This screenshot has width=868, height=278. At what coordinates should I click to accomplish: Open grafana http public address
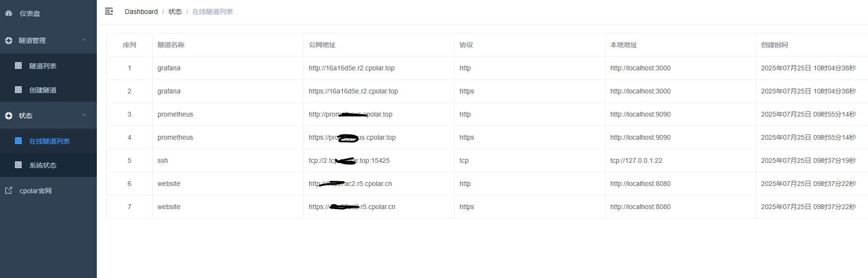coord(352,68)
